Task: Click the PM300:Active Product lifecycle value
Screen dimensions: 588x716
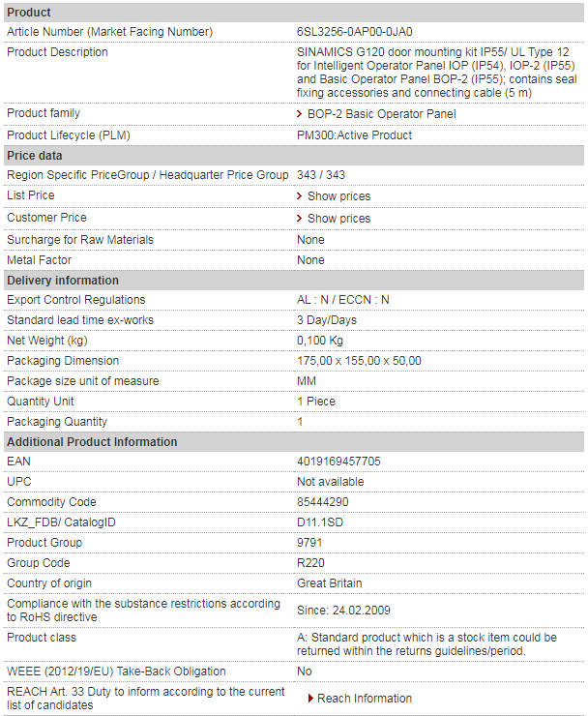Action: coord(354,135)
